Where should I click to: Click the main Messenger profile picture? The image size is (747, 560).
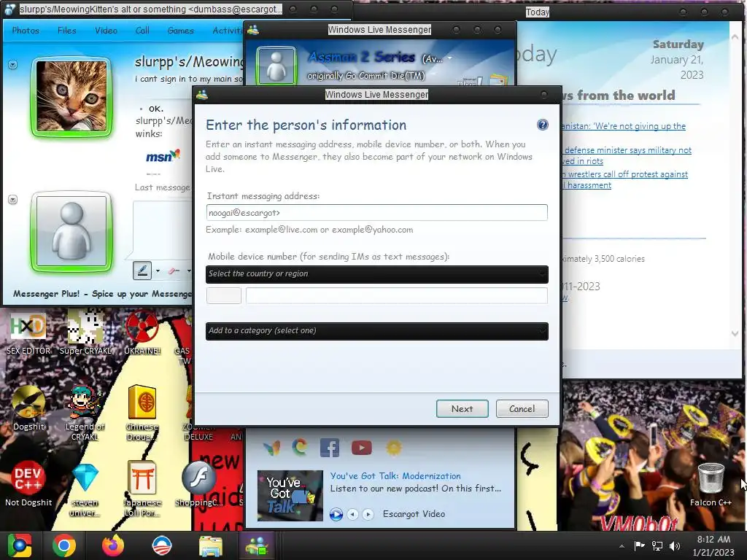(x=276, y=66)
